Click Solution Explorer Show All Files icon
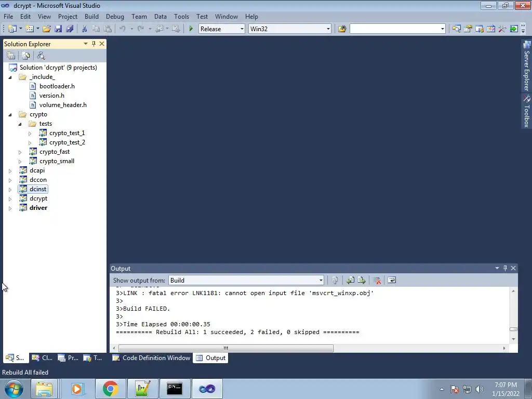This screenshot has width=532, height=399. [x=26, y=55]
